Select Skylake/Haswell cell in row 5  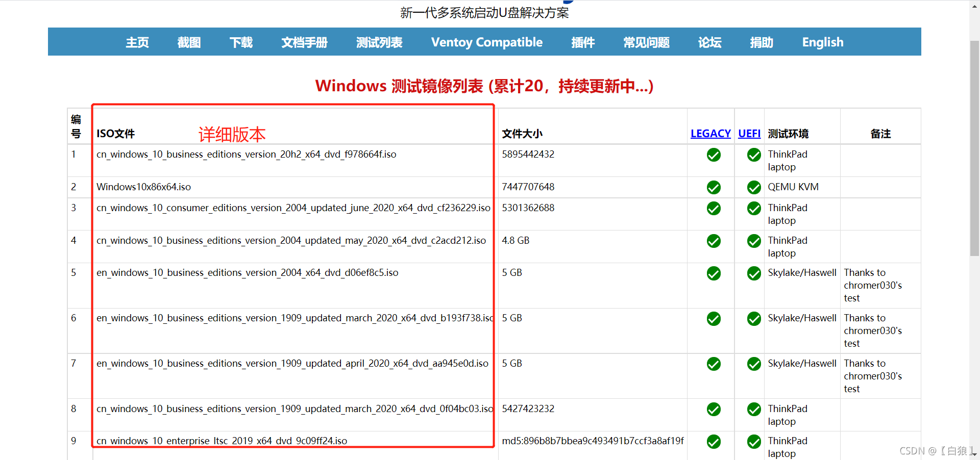click(802, 272)
